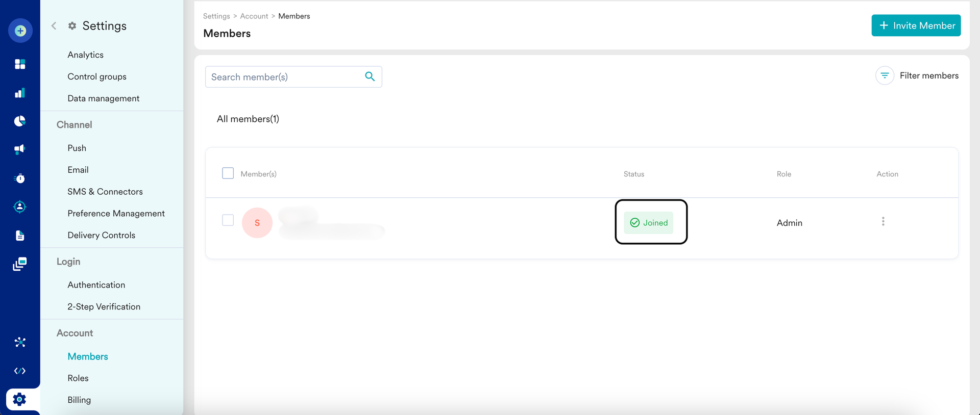Viewport: 980px width, 415px height.
Task: Tick the checkbox for member S
Action: pyautogui.click(x=228, y=220)
